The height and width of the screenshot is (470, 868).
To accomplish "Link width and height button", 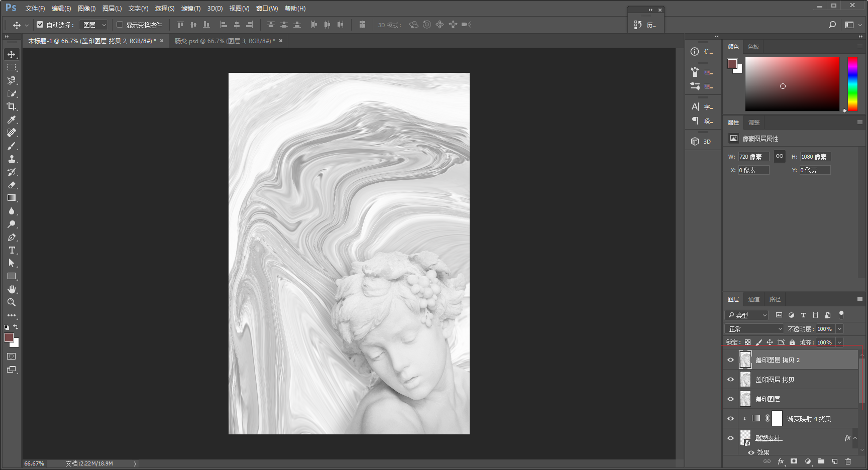I will pos(780,157).
